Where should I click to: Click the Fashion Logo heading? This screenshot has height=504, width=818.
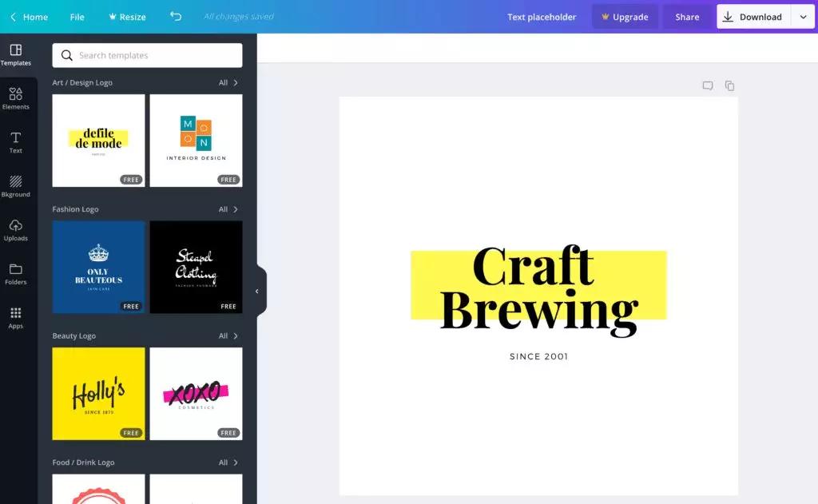pyautogui.click(x=76, y=209)
